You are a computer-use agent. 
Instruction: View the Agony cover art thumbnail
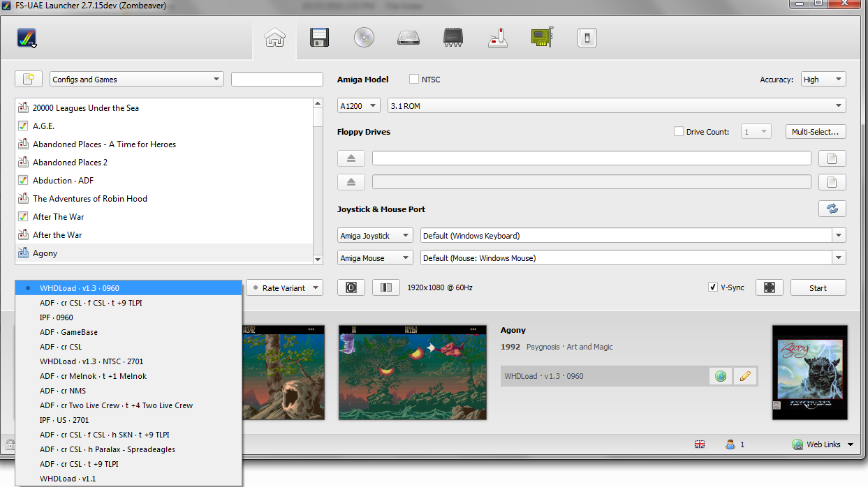coord(809,373)
